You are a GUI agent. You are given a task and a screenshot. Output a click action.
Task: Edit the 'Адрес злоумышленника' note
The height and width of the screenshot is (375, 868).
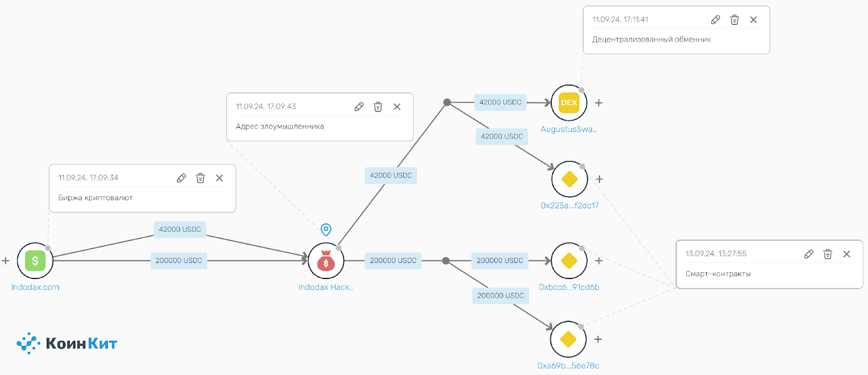pyautogui.click(x=359, y=107)
